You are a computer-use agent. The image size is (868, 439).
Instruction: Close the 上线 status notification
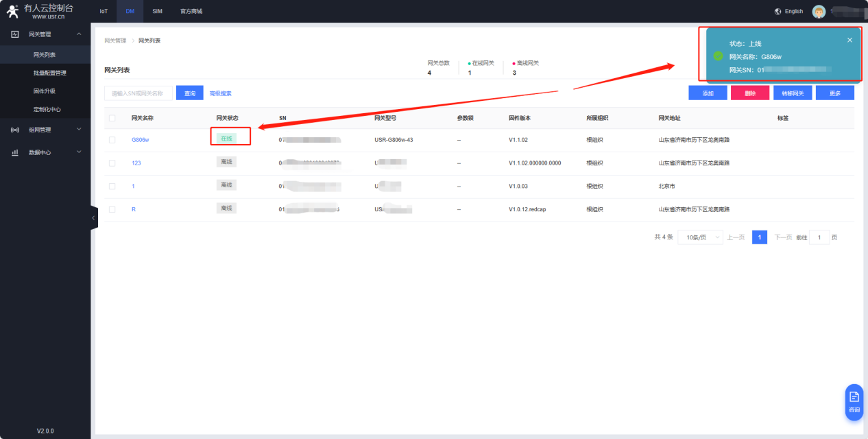(x=849, y=40)
